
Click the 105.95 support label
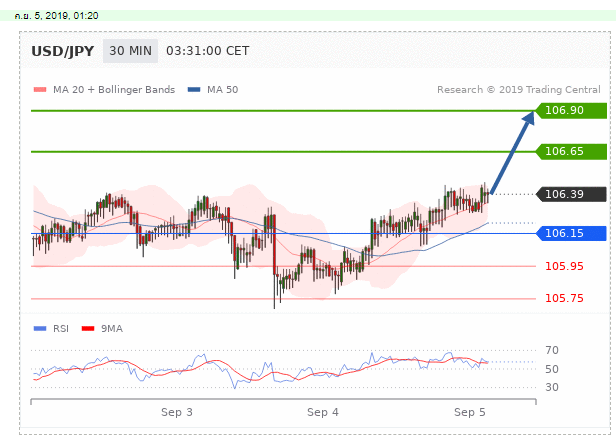564,266
